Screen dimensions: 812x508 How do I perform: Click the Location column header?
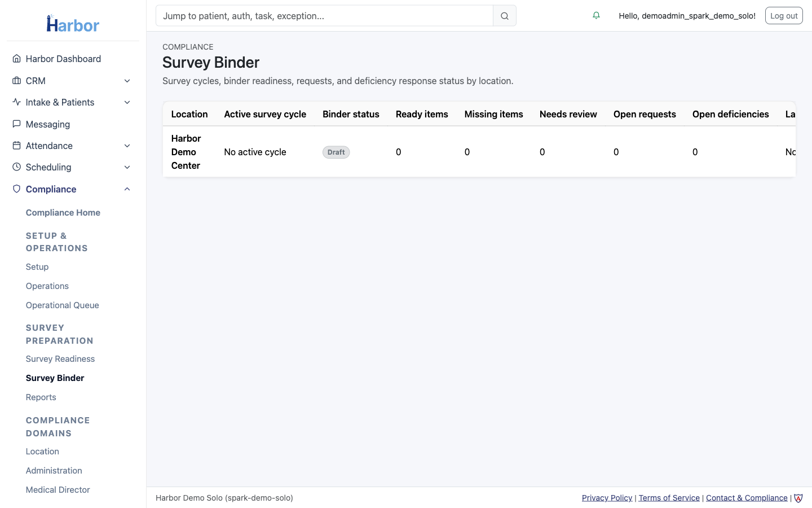point(189,114)
